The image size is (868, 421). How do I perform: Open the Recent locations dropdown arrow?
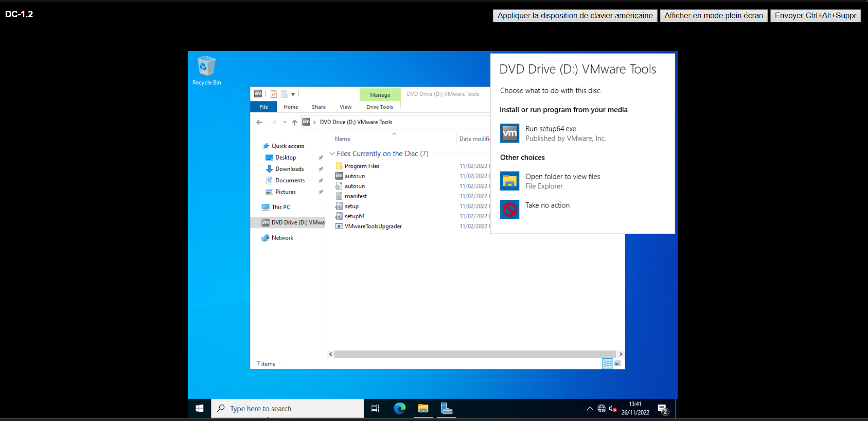point(285,122)
